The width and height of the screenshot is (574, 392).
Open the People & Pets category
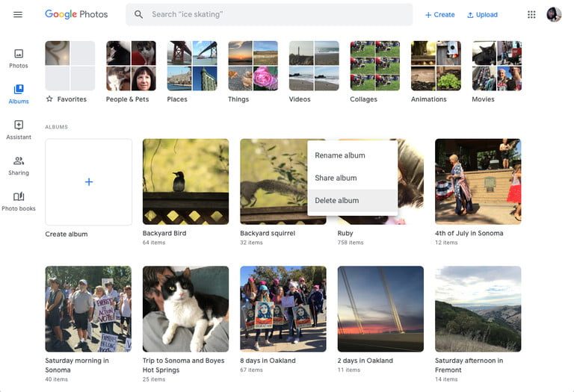131,66
